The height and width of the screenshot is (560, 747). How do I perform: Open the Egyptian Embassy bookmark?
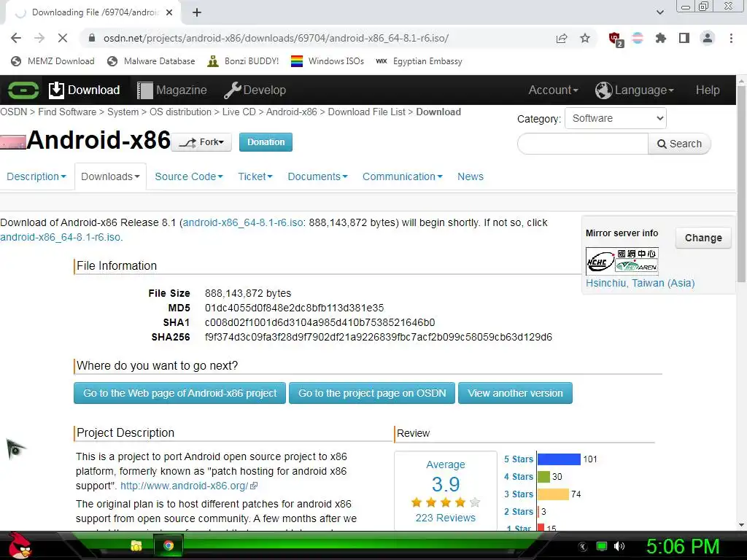419,61
